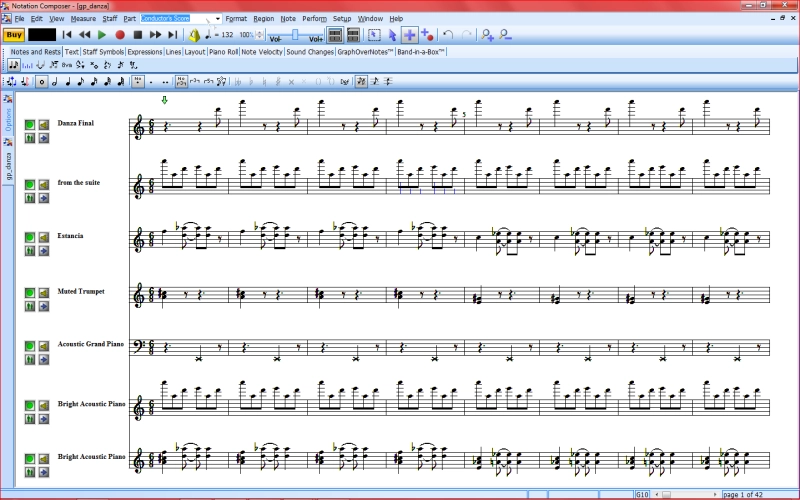Click the Zoom In magnifier icon

click(487, 35)
